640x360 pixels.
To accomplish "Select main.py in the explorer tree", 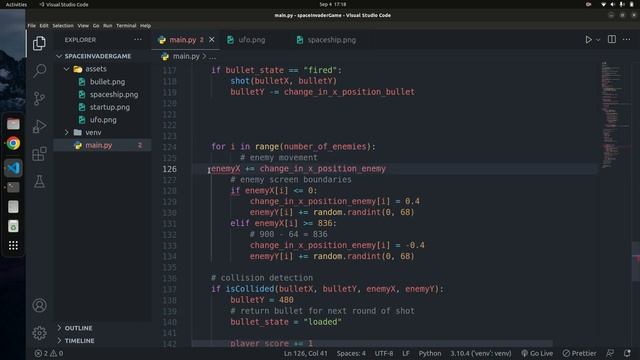I will pyautogui.click(x=102, y=145).
